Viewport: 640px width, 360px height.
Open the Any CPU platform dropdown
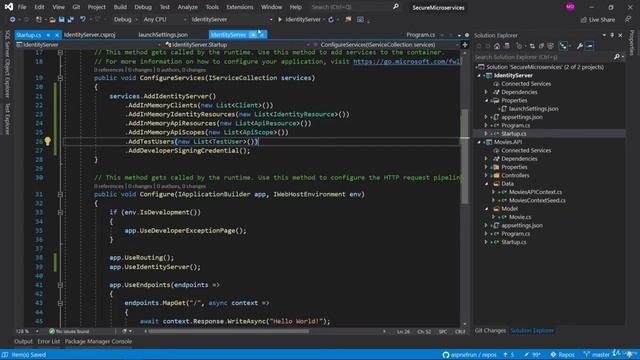click(x=164, y=19)
